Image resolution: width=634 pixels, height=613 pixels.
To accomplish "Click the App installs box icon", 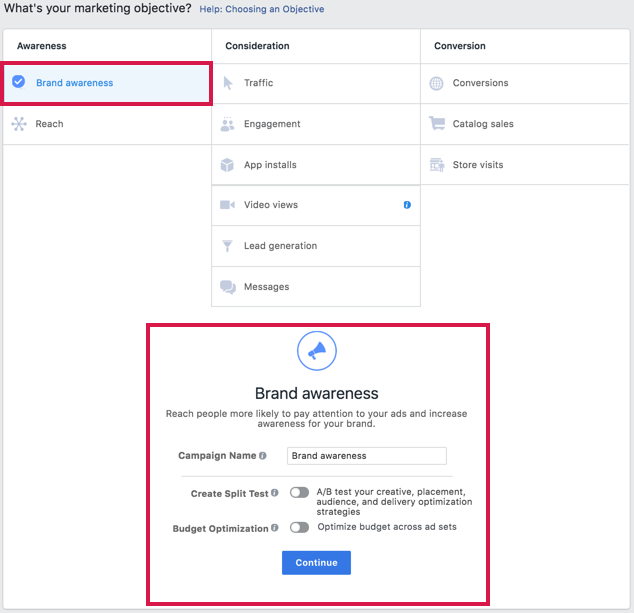I will tap(227, 165).
